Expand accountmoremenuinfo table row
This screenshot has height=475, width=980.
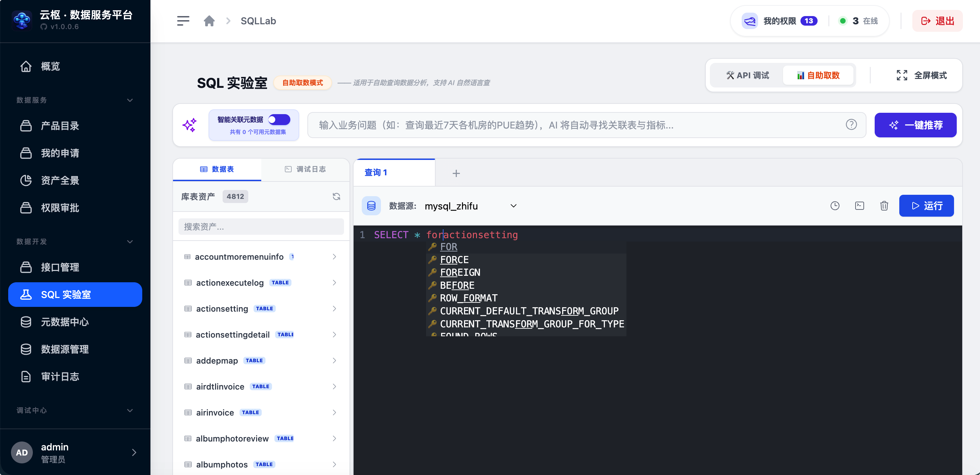pos(334,257)
